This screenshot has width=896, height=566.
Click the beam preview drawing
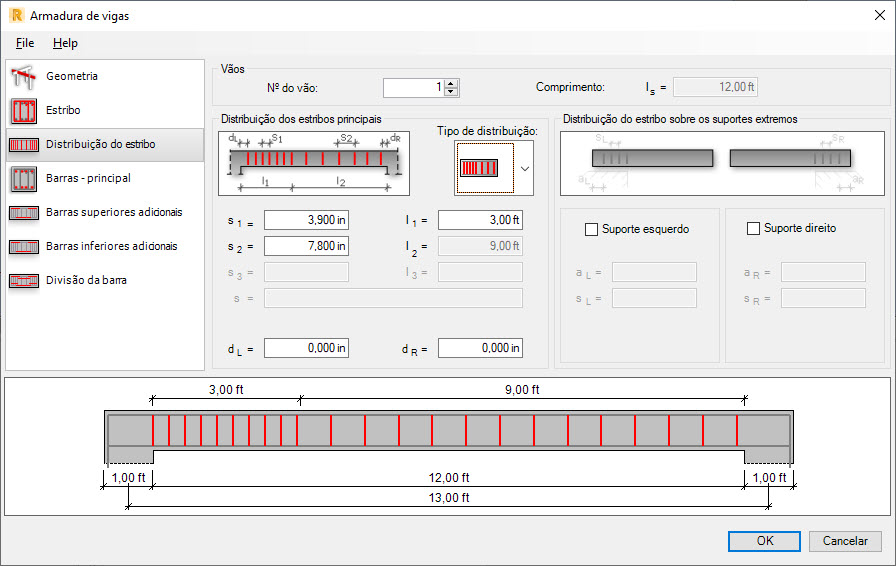pos(449,437)
